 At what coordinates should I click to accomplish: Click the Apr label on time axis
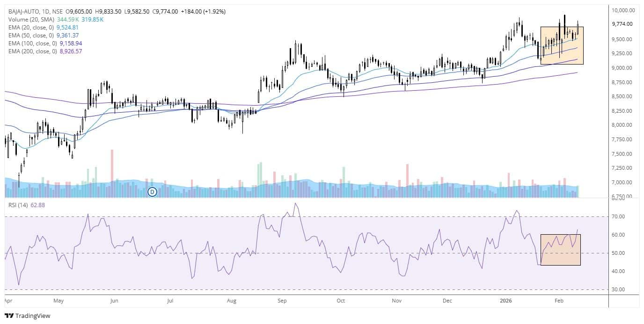(8, 301)
